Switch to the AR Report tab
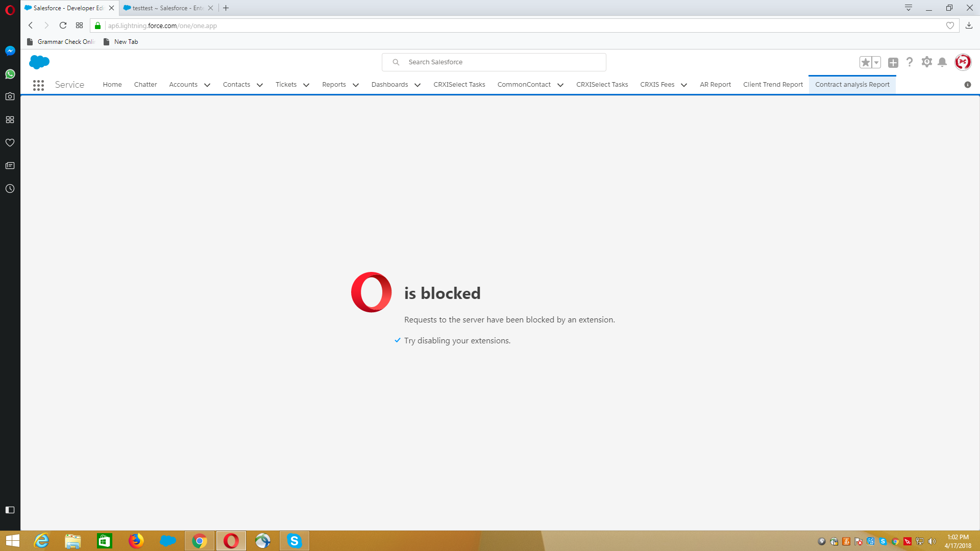 (x=715, y=85)
